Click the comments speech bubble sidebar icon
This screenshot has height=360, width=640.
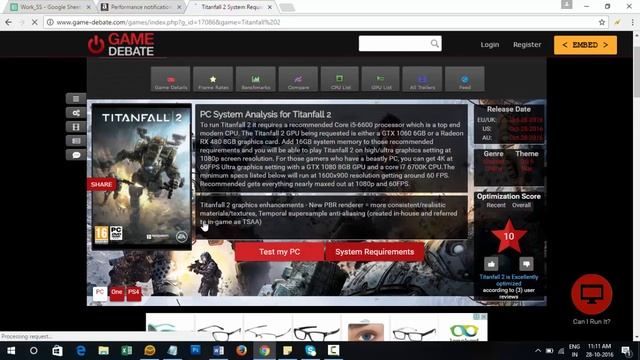click(76, 155)
